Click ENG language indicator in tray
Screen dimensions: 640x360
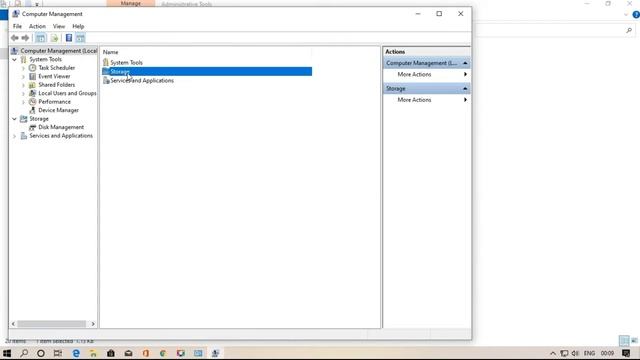589,353
